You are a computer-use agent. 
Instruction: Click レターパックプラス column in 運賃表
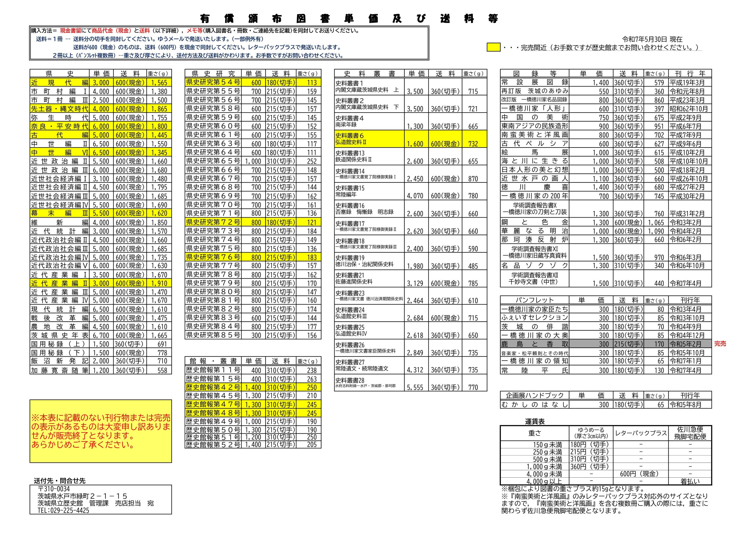(x=641, y=433)
